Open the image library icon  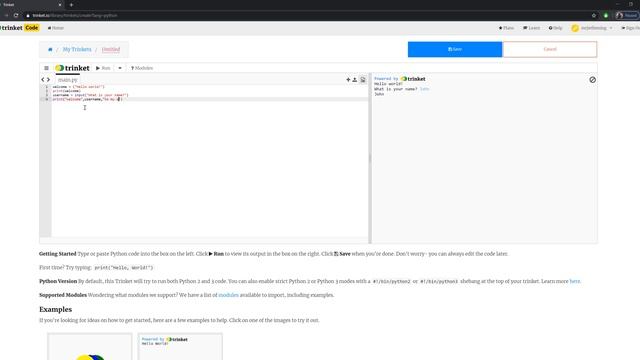pyautogui.click(x=362, y=80)
